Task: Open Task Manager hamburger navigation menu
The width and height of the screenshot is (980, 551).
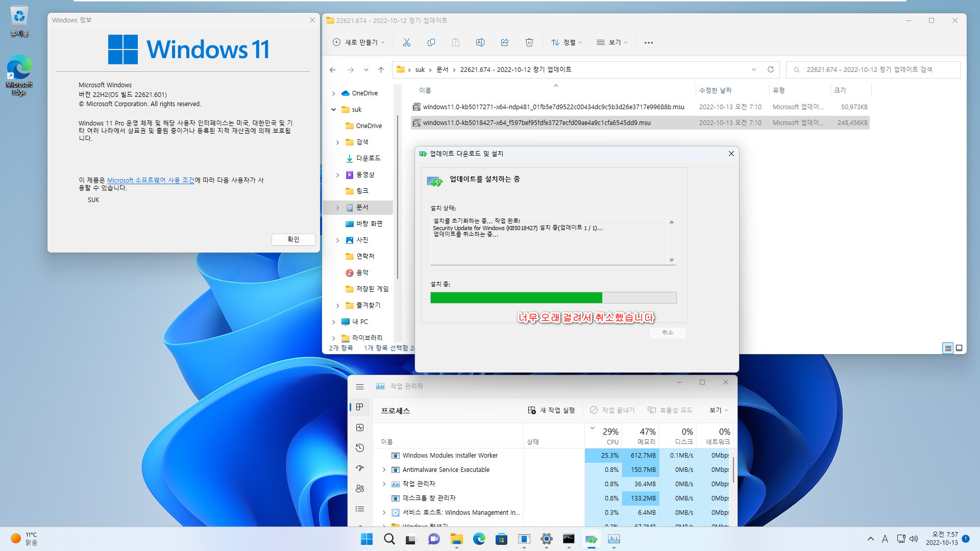Action: (x=360, y=386)
